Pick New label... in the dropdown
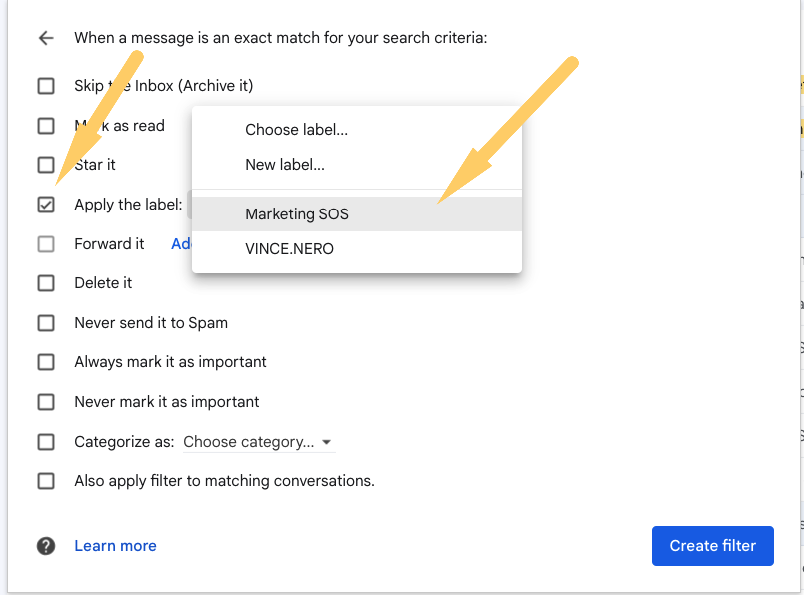This screenshot has width=804, height=595. pos(285,165)
